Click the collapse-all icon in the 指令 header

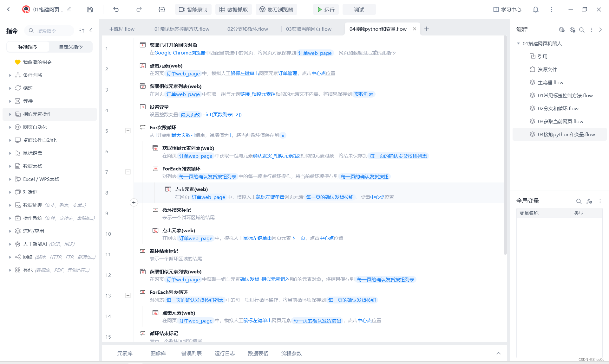(x=82, y=31)
